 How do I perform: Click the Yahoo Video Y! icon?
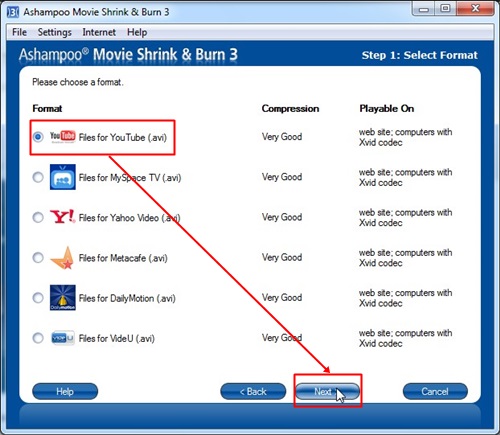pyautogui.click(x=62, y=217)
